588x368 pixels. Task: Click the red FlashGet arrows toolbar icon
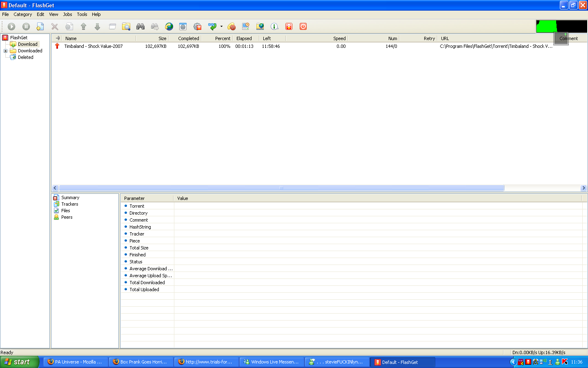tap(289, 27)
